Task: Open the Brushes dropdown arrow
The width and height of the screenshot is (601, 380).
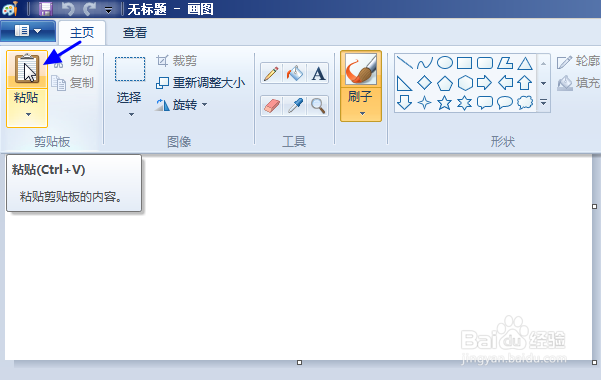Action: [362, 113]
